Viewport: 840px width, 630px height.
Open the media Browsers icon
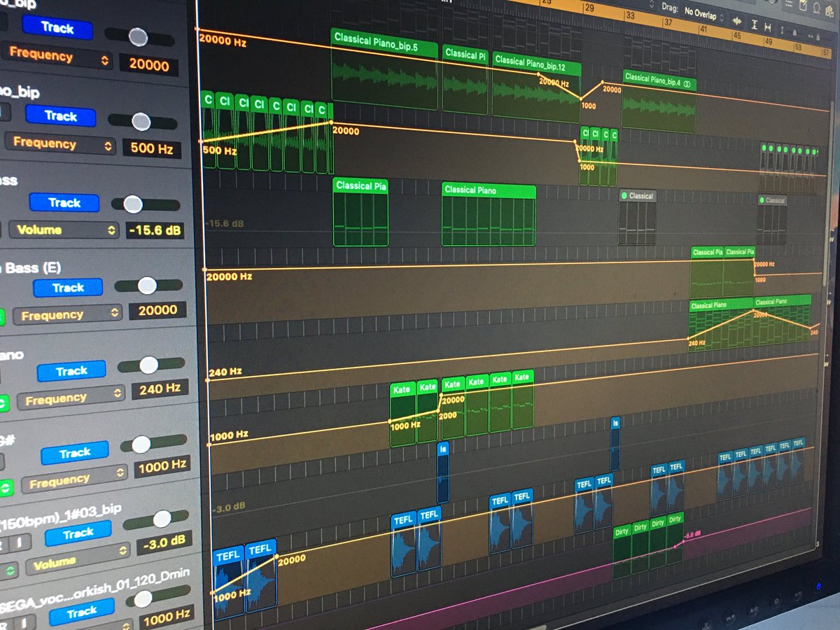[829, 11]
